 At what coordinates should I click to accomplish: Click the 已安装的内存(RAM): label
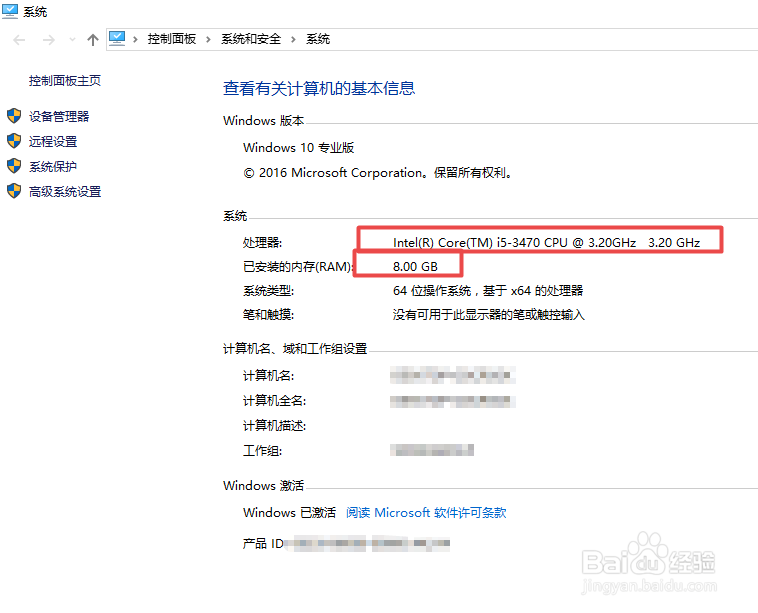(x=298, y=267)
